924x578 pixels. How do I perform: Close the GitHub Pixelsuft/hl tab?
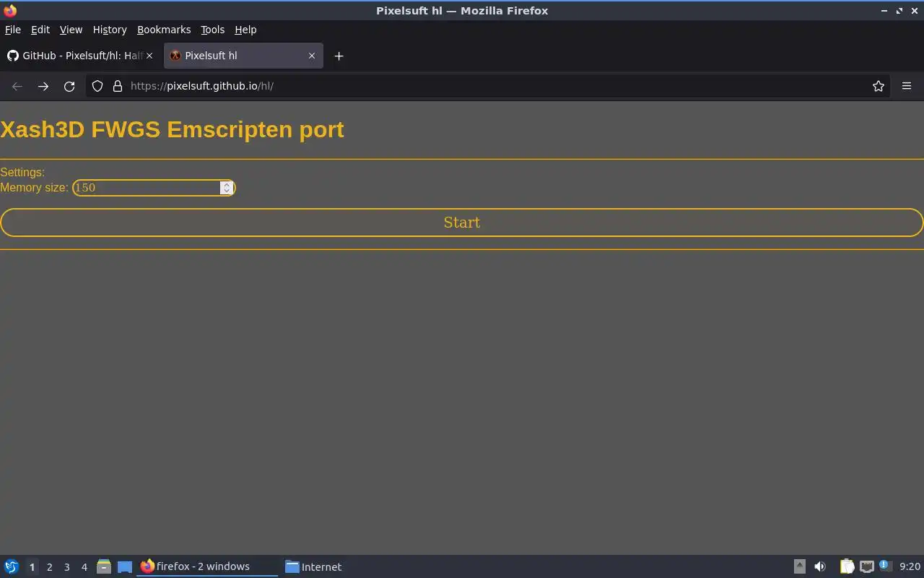coord(149,56)
